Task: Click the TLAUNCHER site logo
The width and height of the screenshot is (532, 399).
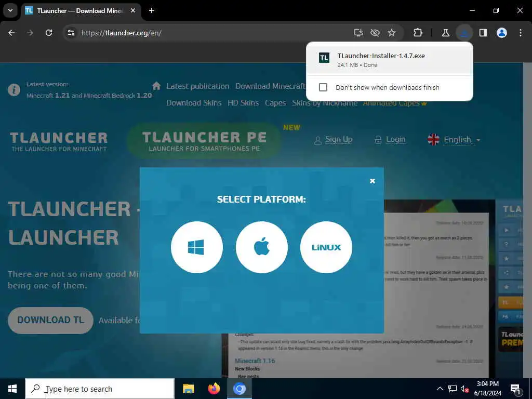Action: (59, 142)
